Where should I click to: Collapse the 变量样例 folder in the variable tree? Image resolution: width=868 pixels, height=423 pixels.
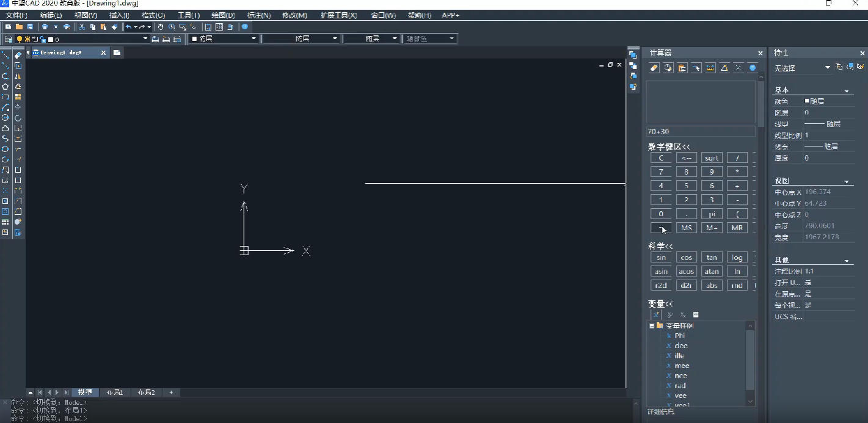[x=652, y=325]
